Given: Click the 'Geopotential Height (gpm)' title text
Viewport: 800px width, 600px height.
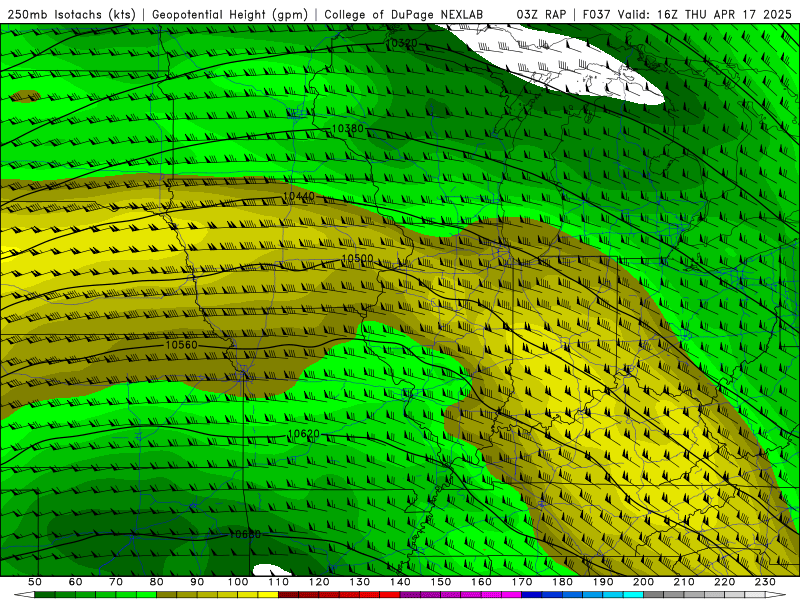Looking at the screenshot, I should [230, 14].
